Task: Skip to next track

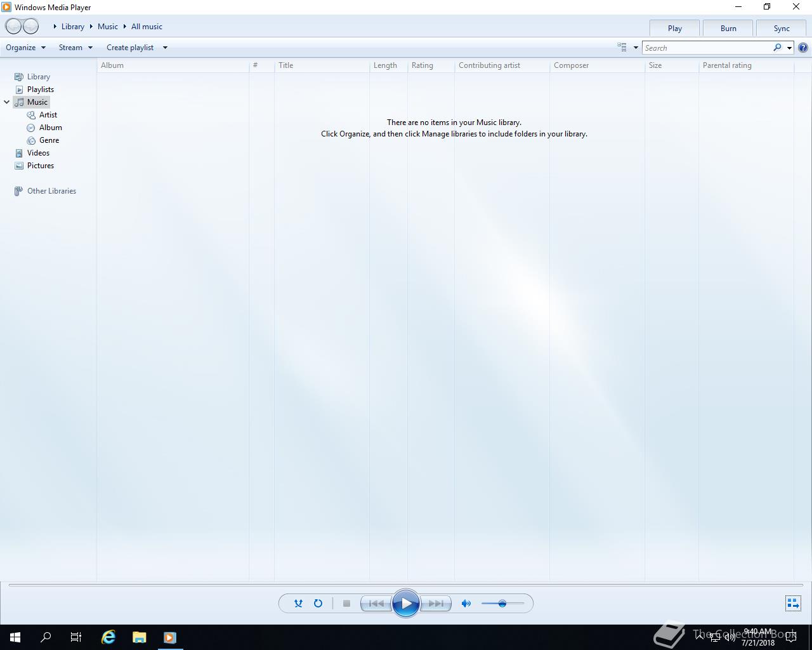Action: 436,604
